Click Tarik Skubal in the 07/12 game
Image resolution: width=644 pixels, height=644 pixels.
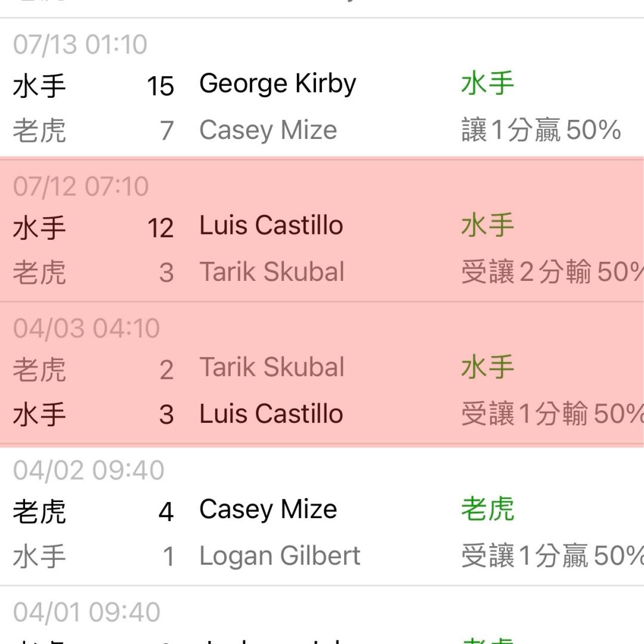[x=272, y=273]
